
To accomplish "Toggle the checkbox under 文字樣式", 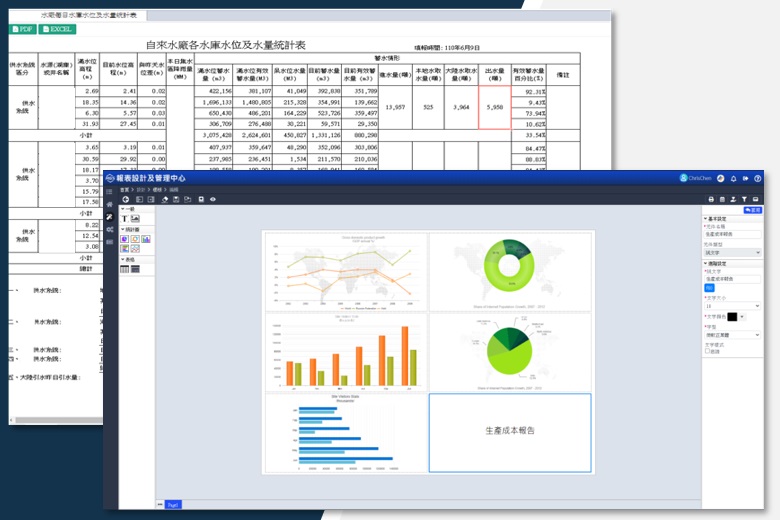I will pyautogui.click(x=708, y=351).
